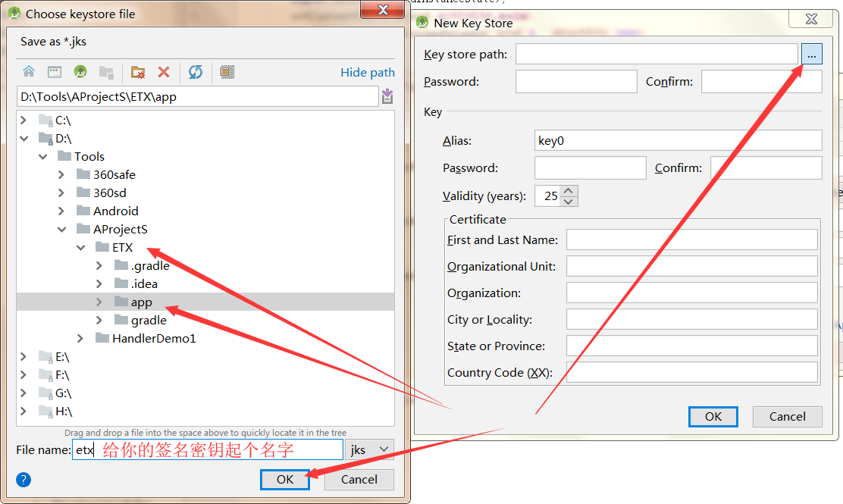Click key store Confirm password field
Screen dimensions: 843x504
coord(761,82)
